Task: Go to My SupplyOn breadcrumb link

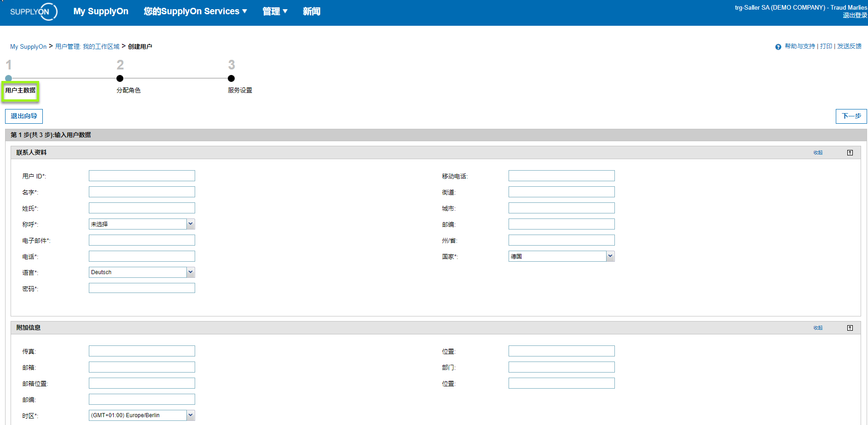Action: [29, 46]
